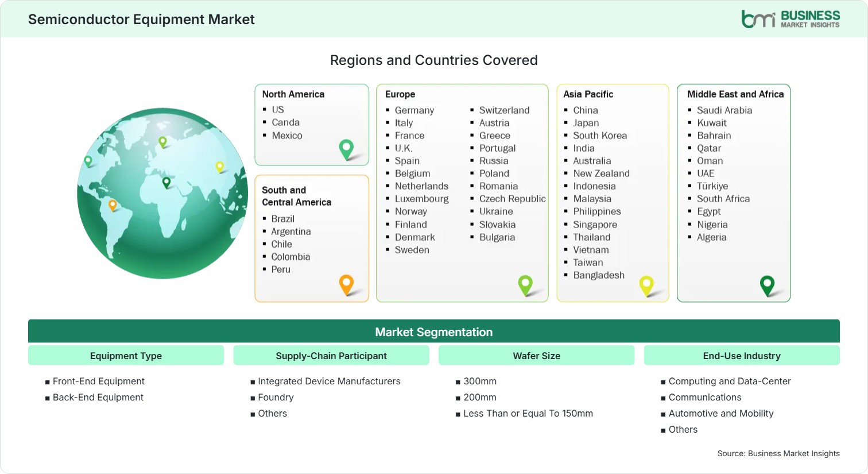
Task: Click 'South Africa' in Middle East list
Action: pos(723,199)
